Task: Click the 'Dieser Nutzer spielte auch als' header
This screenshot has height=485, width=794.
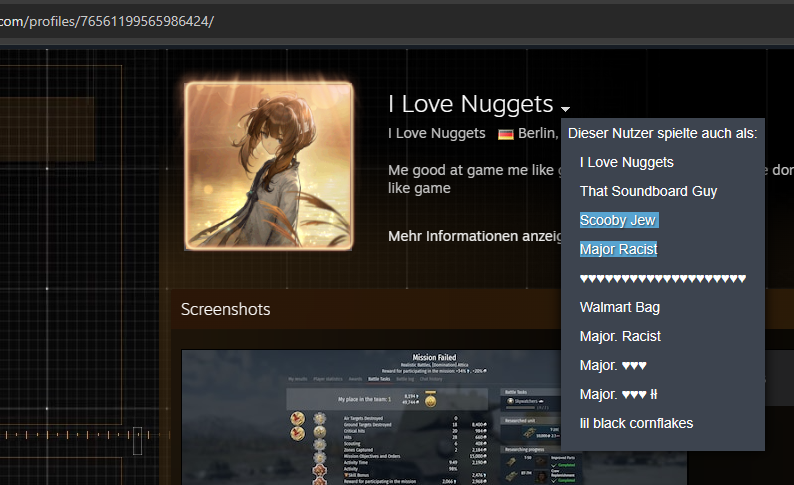Action: pos(662,133)
